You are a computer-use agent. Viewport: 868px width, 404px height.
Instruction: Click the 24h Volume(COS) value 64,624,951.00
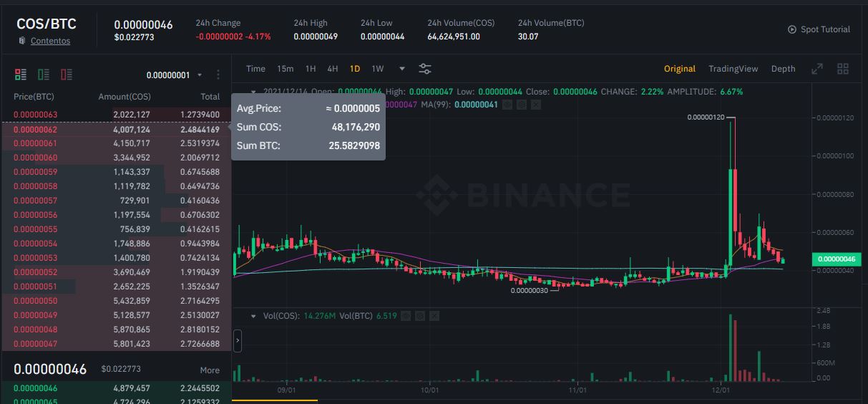pyautogui.click(x=454, y=37)
